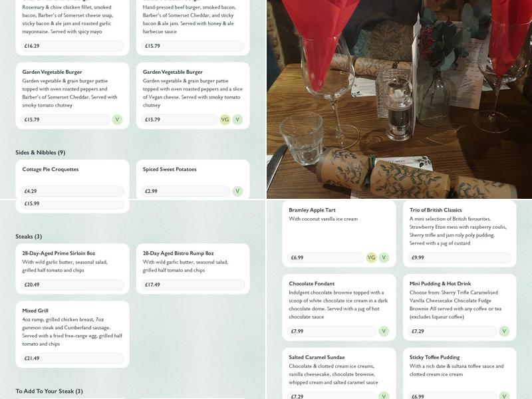Click the V badge on Spiced Sweet Potatoes
Viewport: 532px width, 399px height.
(x=237, y=191)
